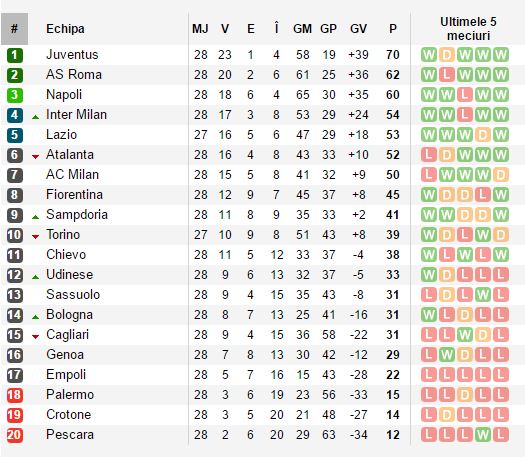
Task: Click the yellow D badge in Juventus's last five
Action: (x=447, y=55)
